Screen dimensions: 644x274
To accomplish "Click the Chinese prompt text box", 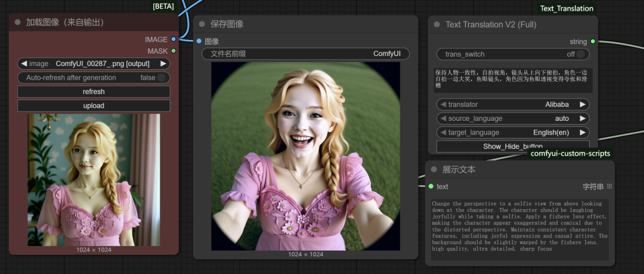I will point(513,80).
